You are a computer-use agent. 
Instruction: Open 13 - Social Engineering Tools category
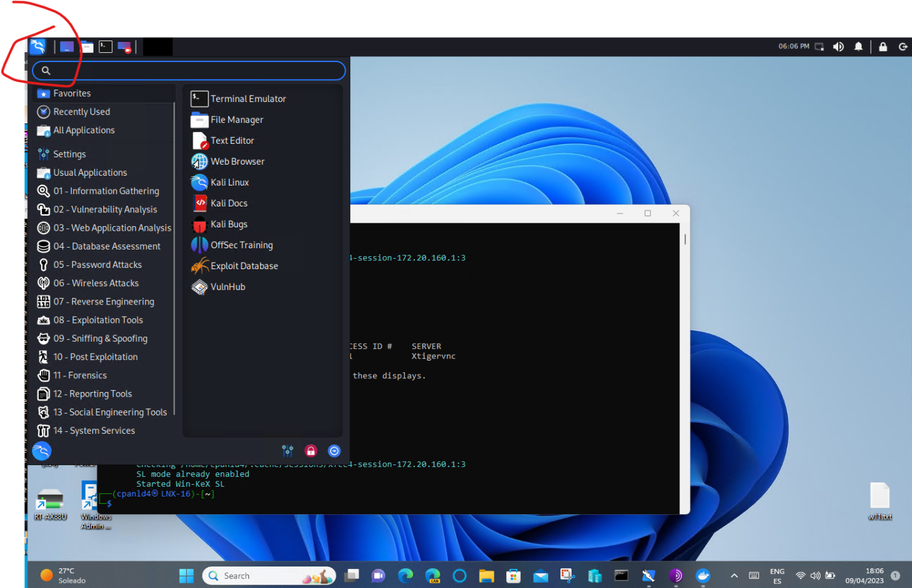[105, 412]
